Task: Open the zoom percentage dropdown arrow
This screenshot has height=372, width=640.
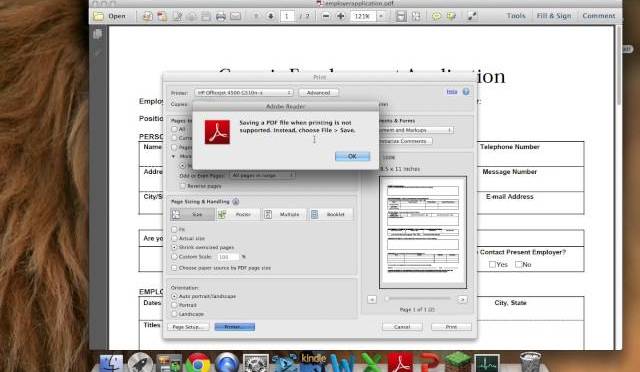Action: coord(381,16)
